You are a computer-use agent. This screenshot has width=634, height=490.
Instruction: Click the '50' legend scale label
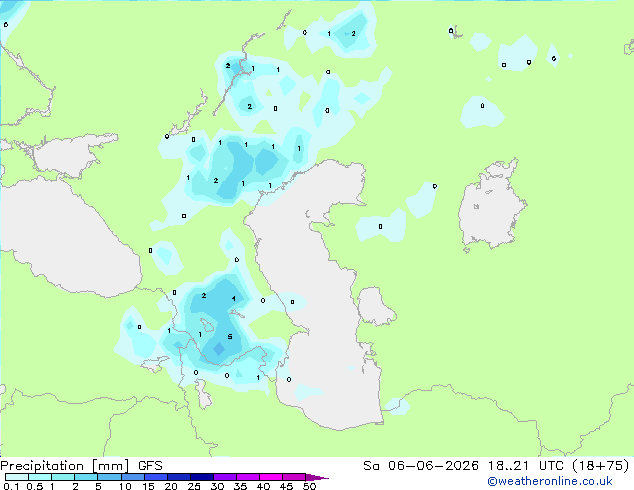(310, 486)
